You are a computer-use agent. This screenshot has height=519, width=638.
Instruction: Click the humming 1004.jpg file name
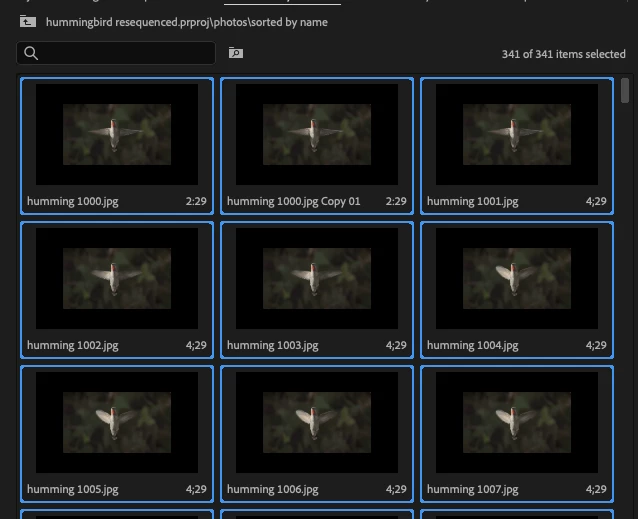(x=472, y=346)
